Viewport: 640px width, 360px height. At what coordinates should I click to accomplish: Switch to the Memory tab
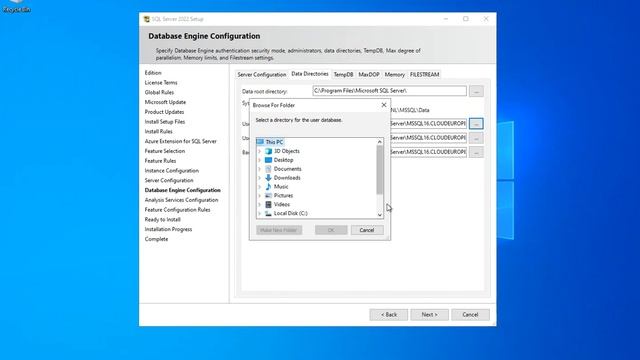click(x=394, y=75)
